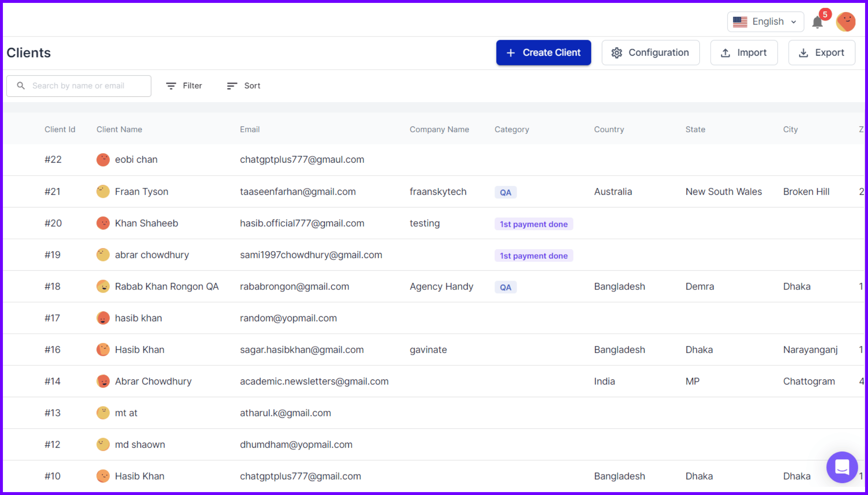868x495 pixels.
Task: Click client id #22
Action: pyautogui.click(x=53, y=159)
